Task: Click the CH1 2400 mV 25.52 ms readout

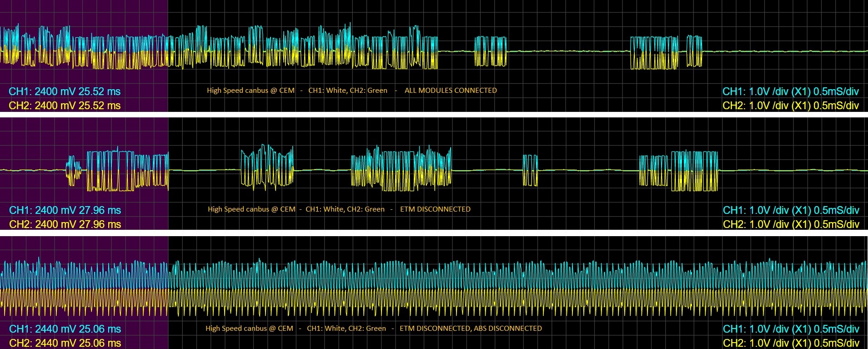Action: tap(65, 91)
